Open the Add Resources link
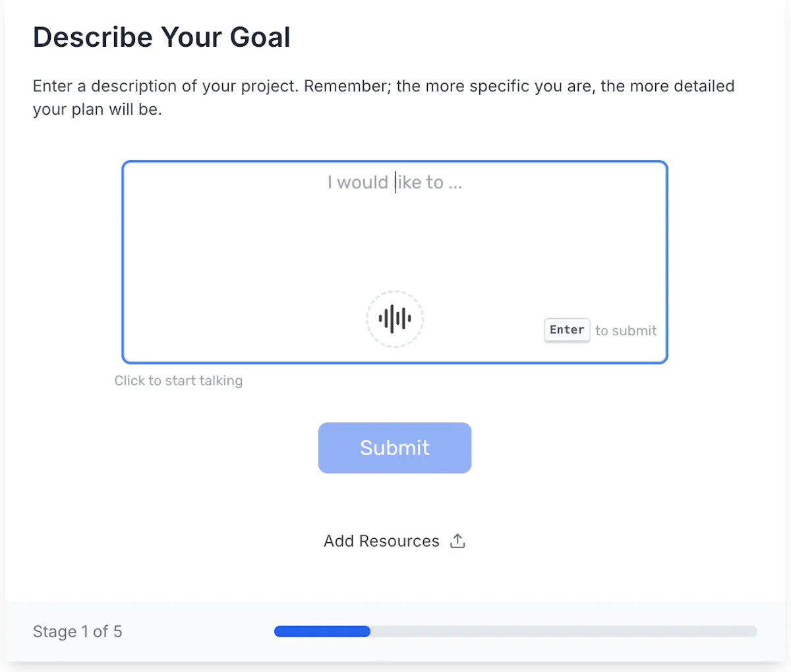Image resolution: width=791 pixels, height=672 pixels. pos(395,541)
